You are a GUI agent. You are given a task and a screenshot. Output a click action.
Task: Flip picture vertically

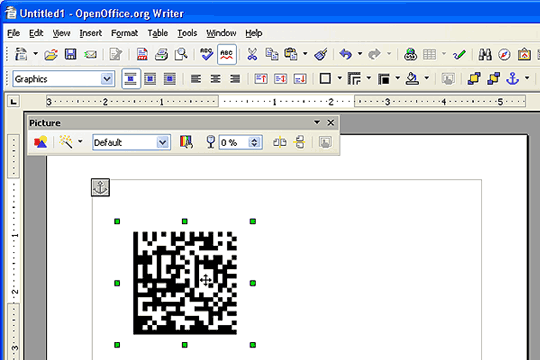pyautogui.click(x=300, y=142)
